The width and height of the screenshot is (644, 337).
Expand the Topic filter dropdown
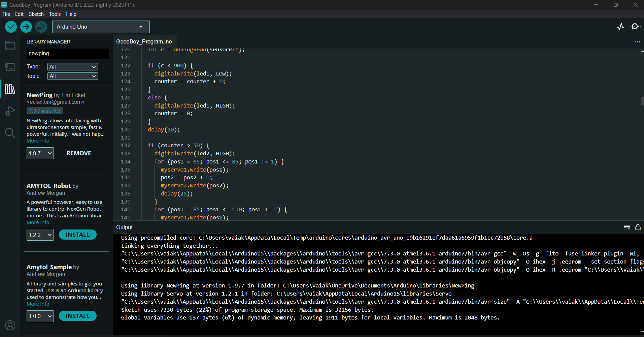[72, 76]
